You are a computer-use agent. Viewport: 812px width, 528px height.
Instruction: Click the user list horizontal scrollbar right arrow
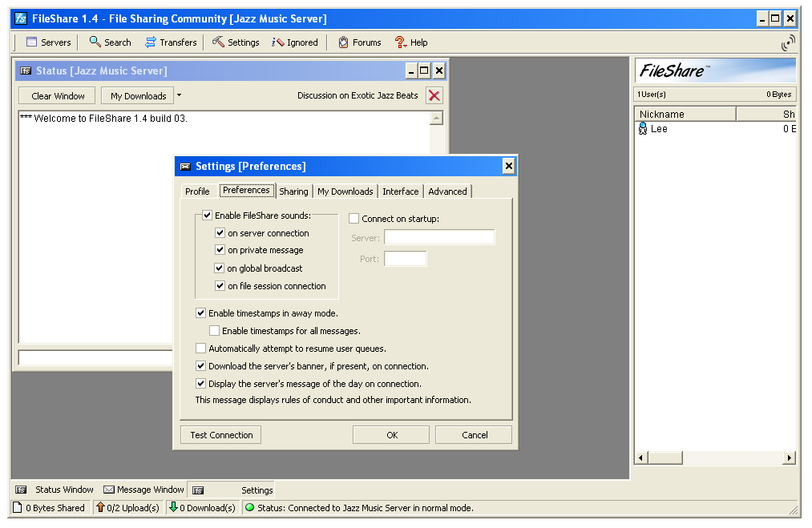click(x=790, y=458)
